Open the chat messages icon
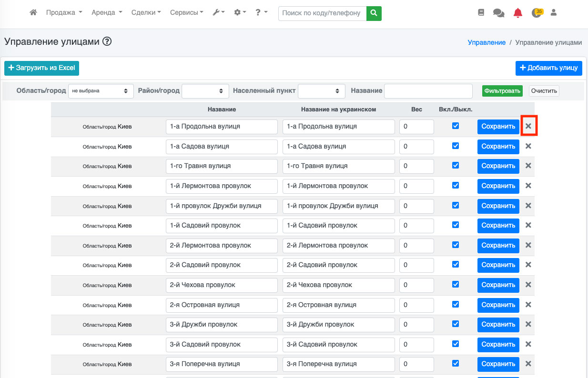The height and width of the screenshot is (378, 588). pyautogui.click(x=498, y=13)
